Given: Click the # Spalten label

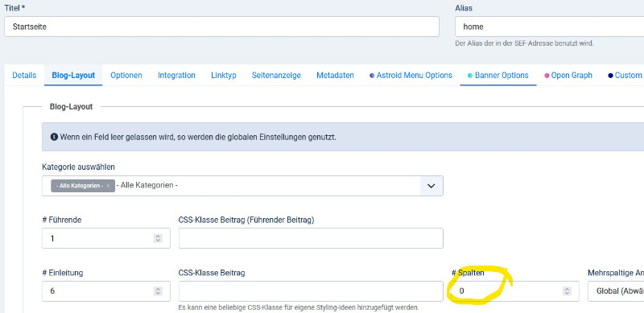Looking at the screenshot, I should click(468, 273).
